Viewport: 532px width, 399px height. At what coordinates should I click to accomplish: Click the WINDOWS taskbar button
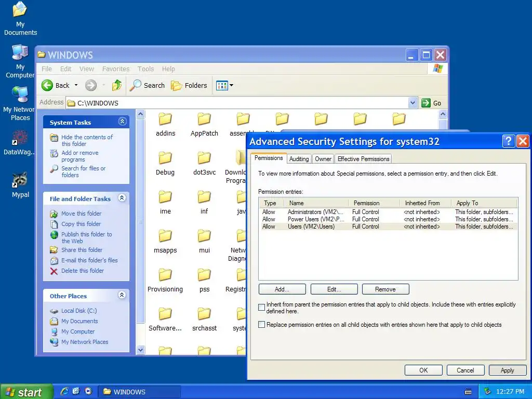139,392
